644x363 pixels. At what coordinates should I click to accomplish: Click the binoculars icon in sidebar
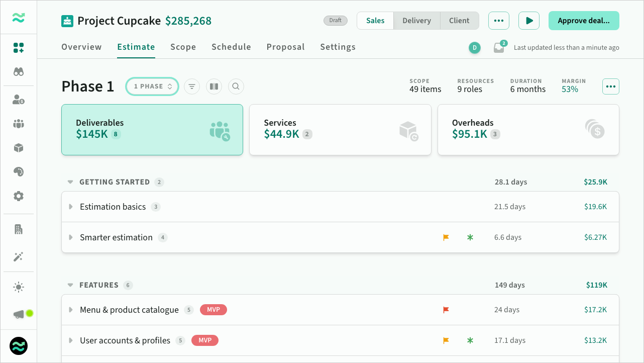tap(19, 72)
